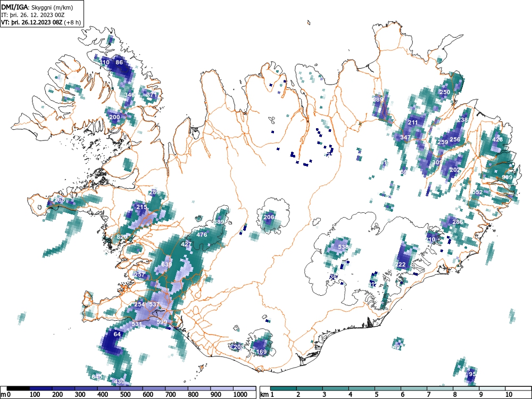Click the pale lavender swatch between 900 and 1000
This screenshot has height=399, width=532.
click(x=222, y=388)
